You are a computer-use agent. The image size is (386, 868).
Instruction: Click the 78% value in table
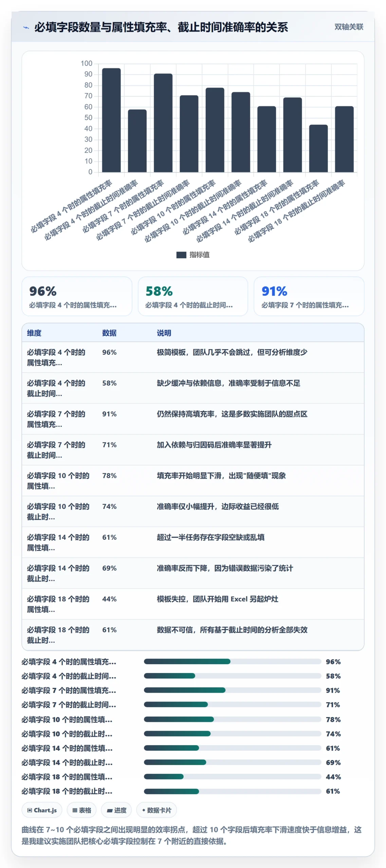click(109, 476)
